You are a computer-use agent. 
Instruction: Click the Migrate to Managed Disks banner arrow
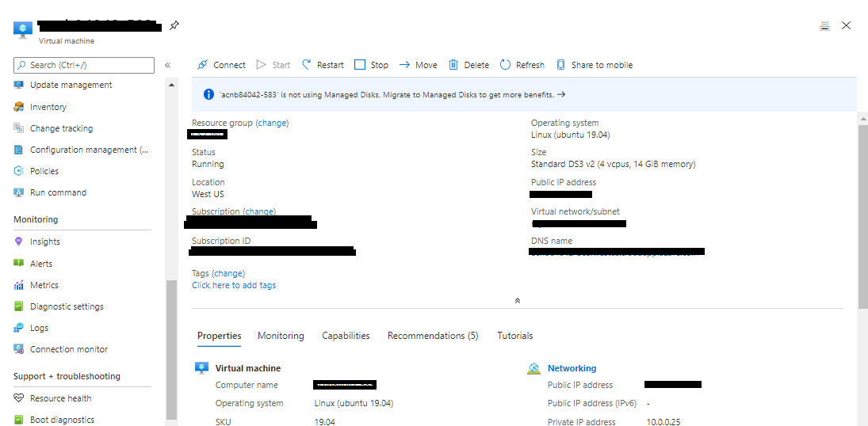click(x=560, y=94)
